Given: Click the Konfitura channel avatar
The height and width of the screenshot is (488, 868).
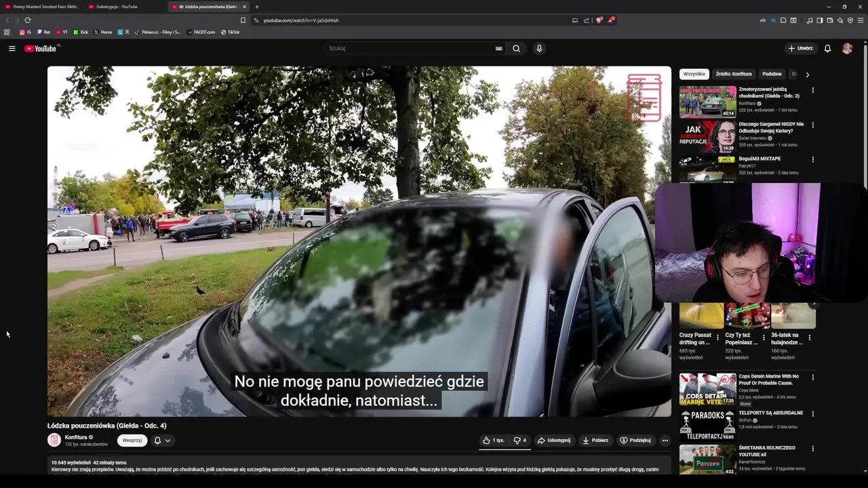Looking at the screenshot, I should tap(54, 441).
